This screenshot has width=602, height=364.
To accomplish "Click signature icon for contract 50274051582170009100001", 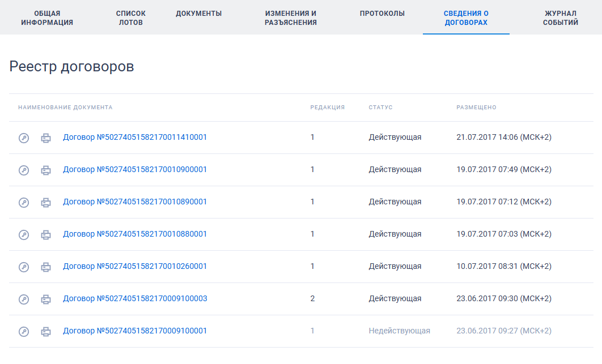I will point(24,331).
